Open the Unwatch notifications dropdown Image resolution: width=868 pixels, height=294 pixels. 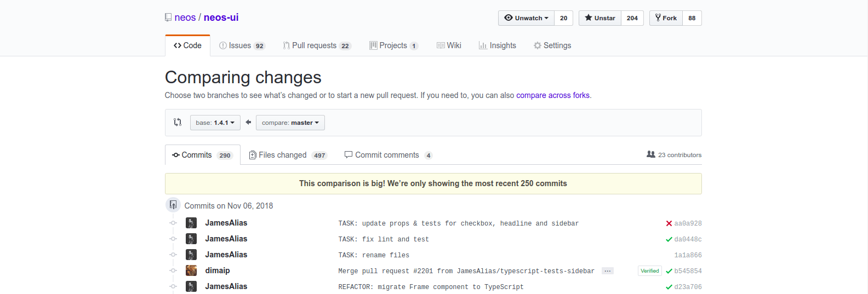pos(526,18)
